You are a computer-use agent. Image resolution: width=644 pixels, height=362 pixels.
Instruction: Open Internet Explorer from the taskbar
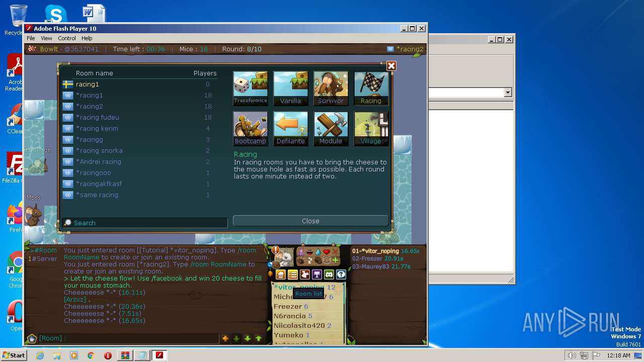[40, 355]
